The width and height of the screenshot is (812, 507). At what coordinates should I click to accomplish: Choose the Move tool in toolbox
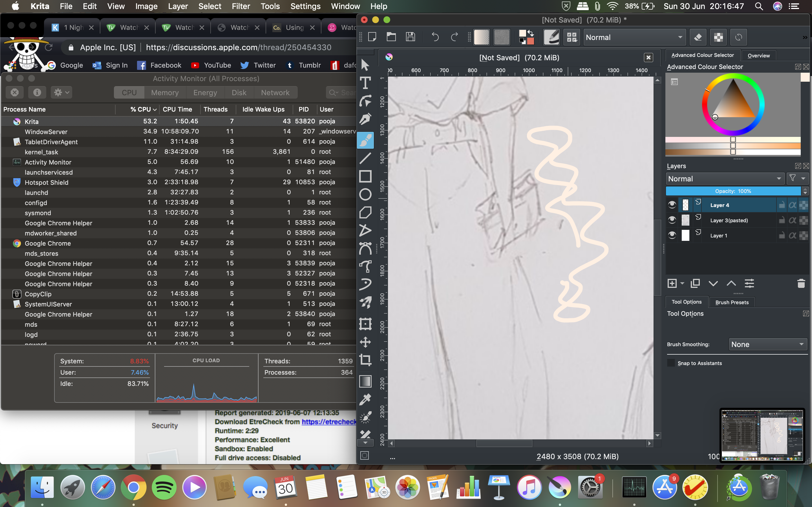point(365,342)
